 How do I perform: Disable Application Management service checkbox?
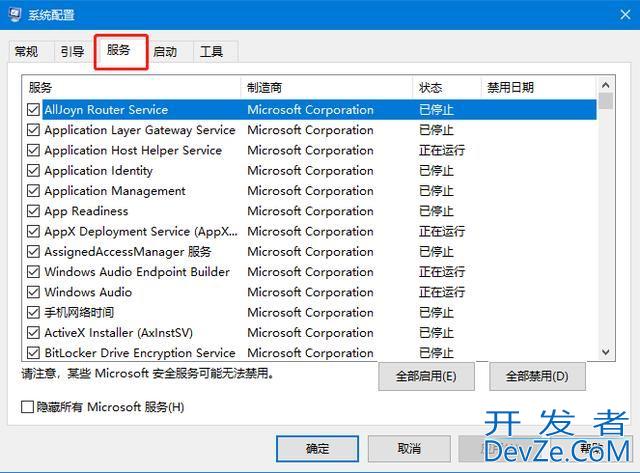[33, 191]
